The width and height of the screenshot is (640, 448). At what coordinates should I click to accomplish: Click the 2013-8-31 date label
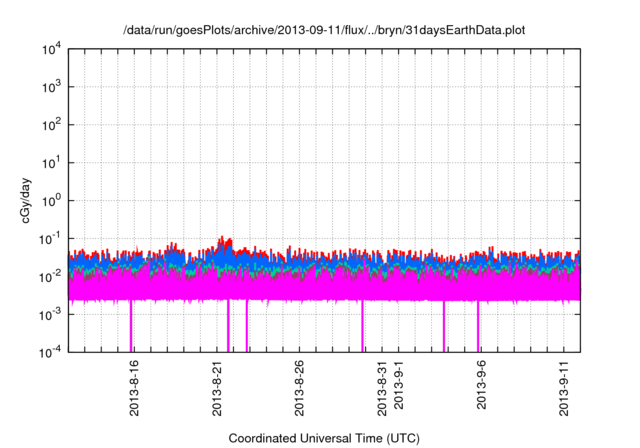tap(382, 388)
